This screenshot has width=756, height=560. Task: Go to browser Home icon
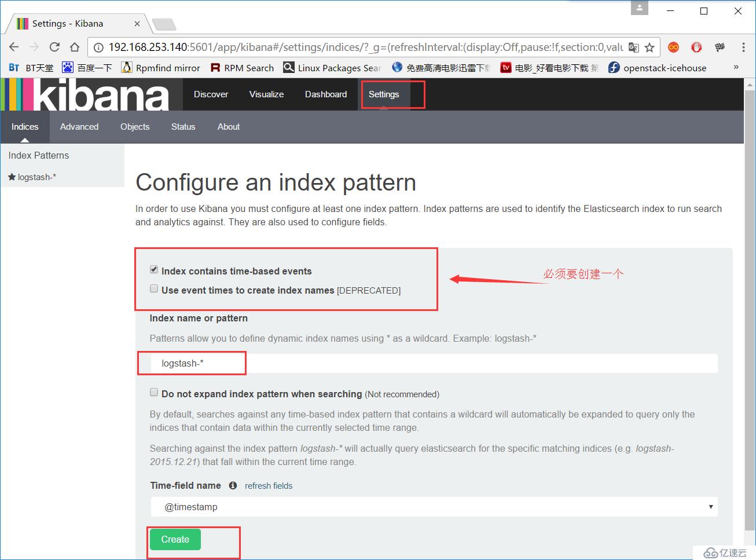tap(75, 47)
